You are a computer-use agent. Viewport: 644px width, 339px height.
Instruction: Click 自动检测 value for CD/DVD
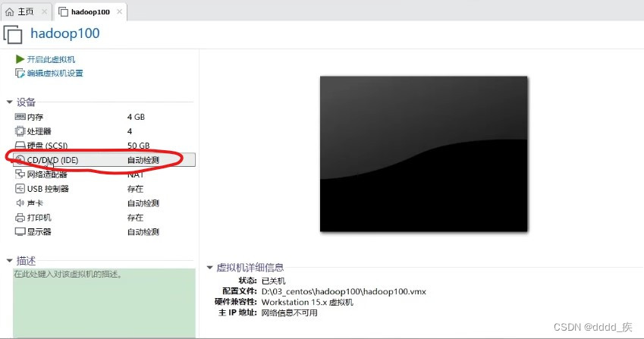[143, 160]
